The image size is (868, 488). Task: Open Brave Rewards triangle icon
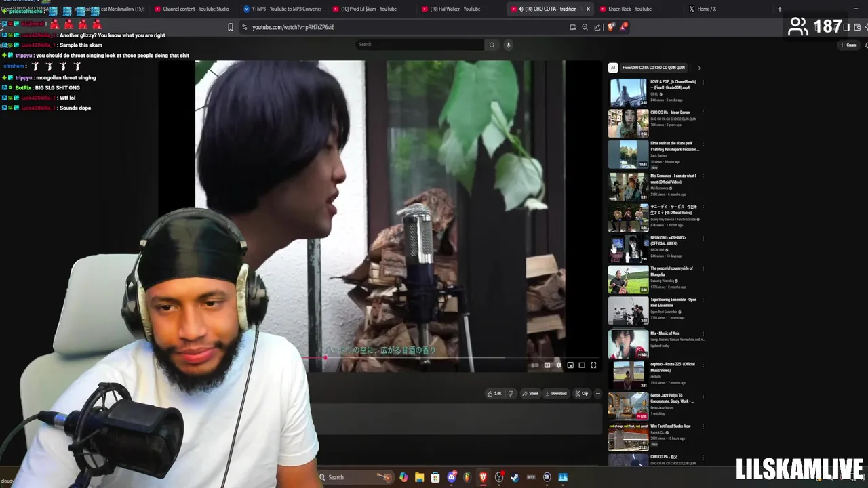623,27
